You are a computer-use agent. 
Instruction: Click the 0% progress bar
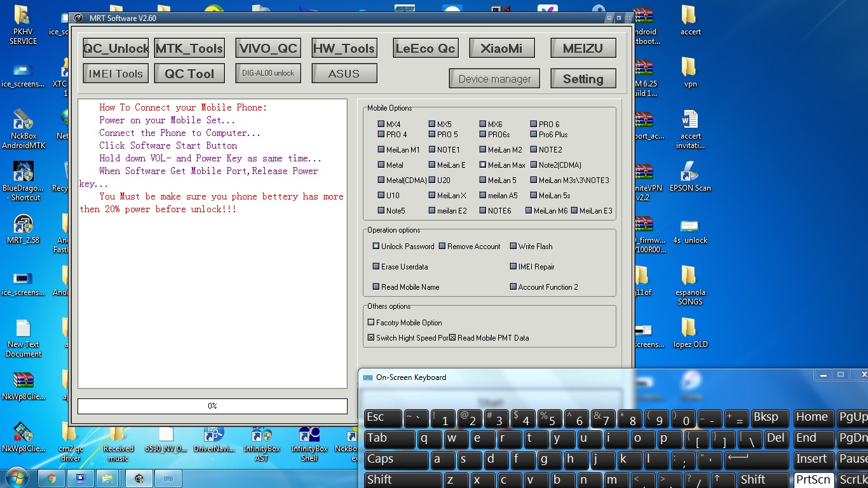pos(212,406)
